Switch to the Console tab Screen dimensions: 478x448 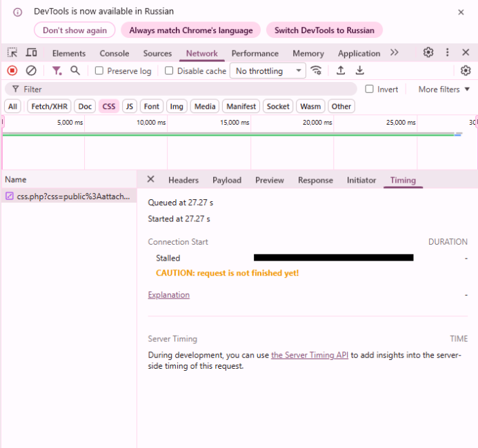(x=114, y=53)
